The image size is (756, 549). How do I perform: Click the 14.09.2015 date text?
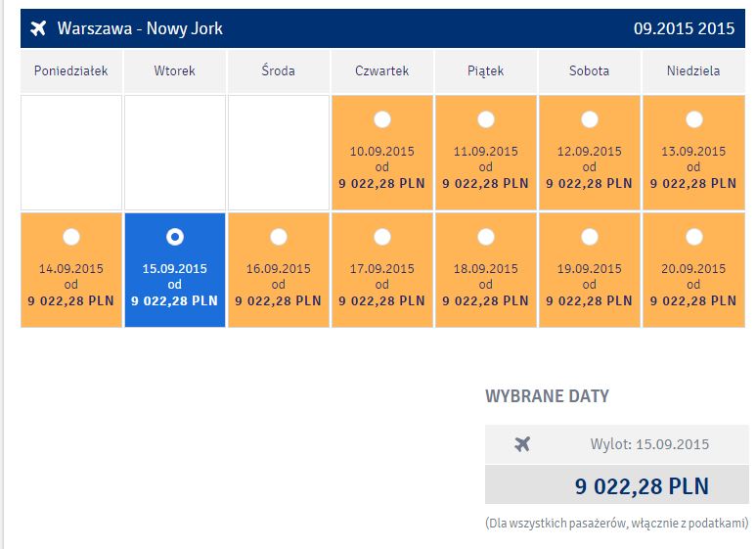click(70, 269)
